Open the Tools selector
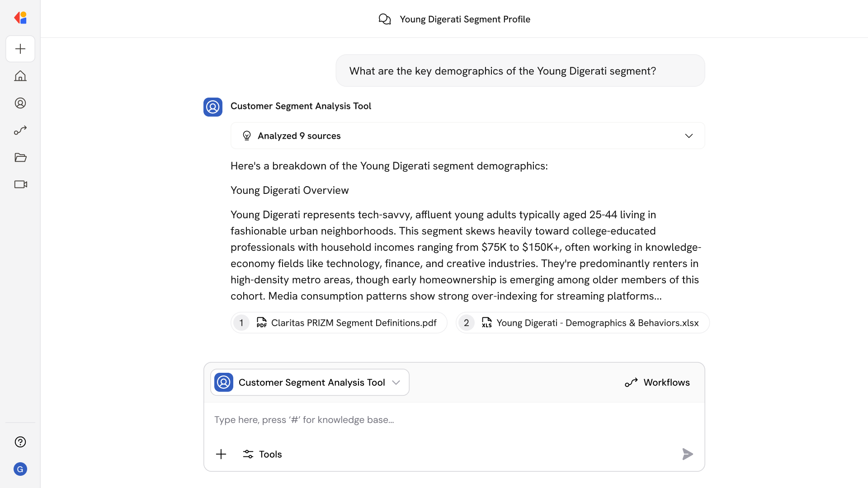Screen dimensions: 868x488 click(262, 454)
